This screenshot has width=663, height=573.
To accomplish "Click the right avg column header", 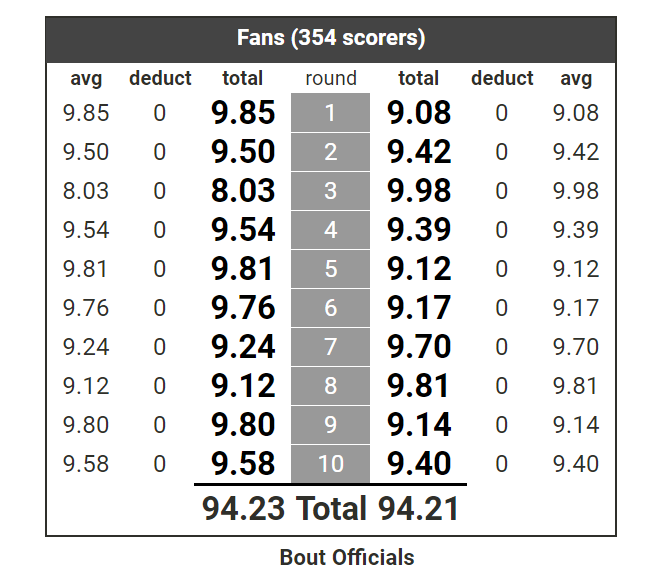I will 576,79.
